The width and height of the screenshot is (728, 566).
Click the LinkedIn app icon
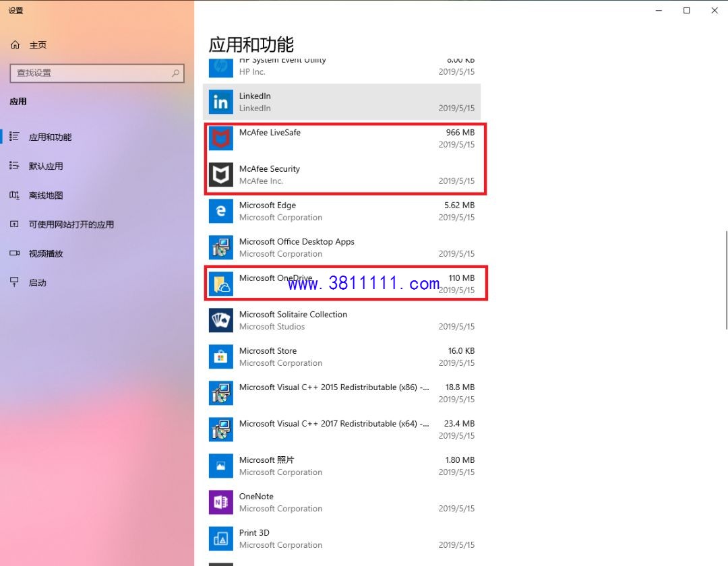tap(220, 102)
